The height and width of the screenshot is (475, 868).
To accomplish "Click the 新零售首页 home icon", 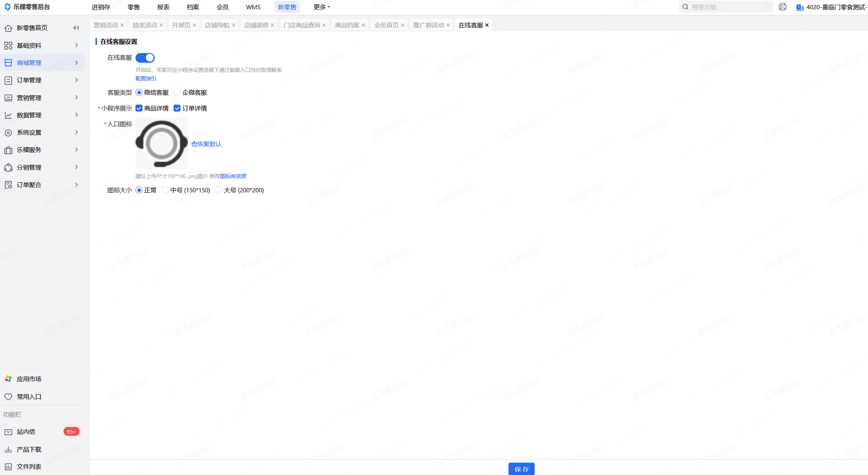I will (x=8, y=28).
